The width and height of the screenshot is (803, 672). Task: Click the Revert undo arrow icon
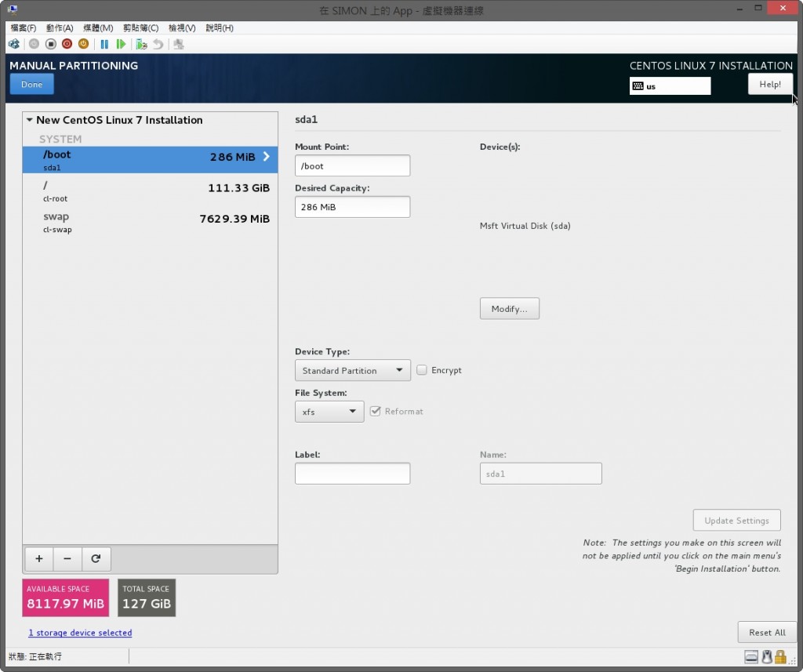(x=158, y=44)
